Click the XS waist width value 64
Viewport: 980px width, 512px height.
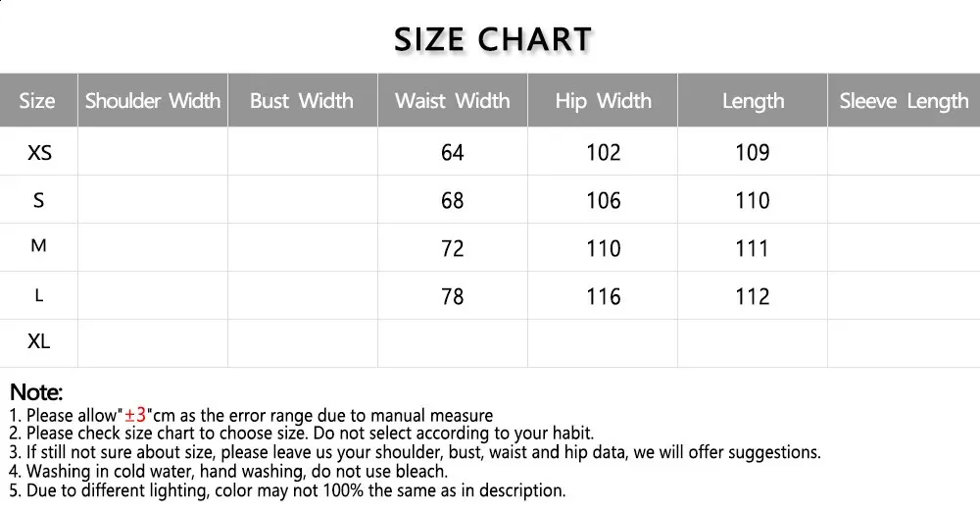(453, 153)
